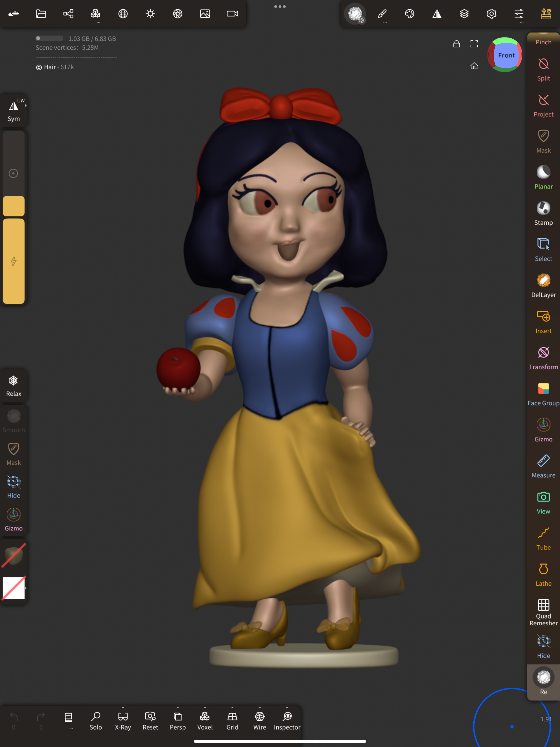Open the Background image menu

(205, 14)
